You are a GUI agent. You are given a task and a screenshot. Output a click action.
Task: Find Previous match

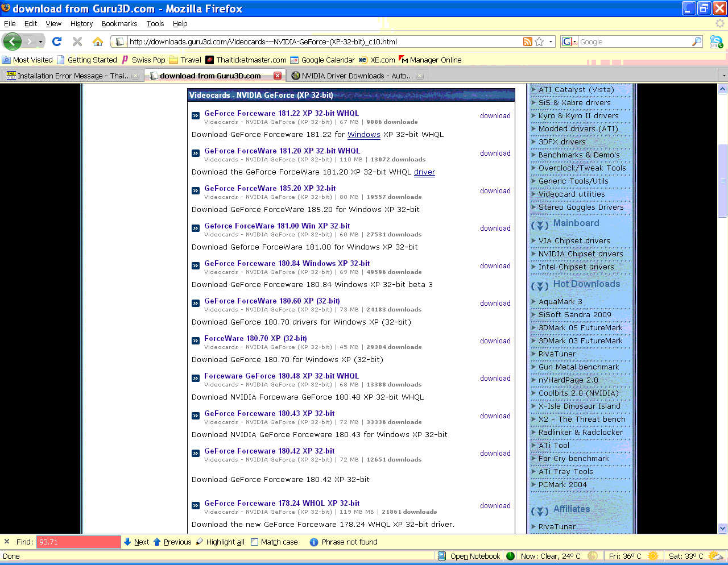tap(172, 542)
